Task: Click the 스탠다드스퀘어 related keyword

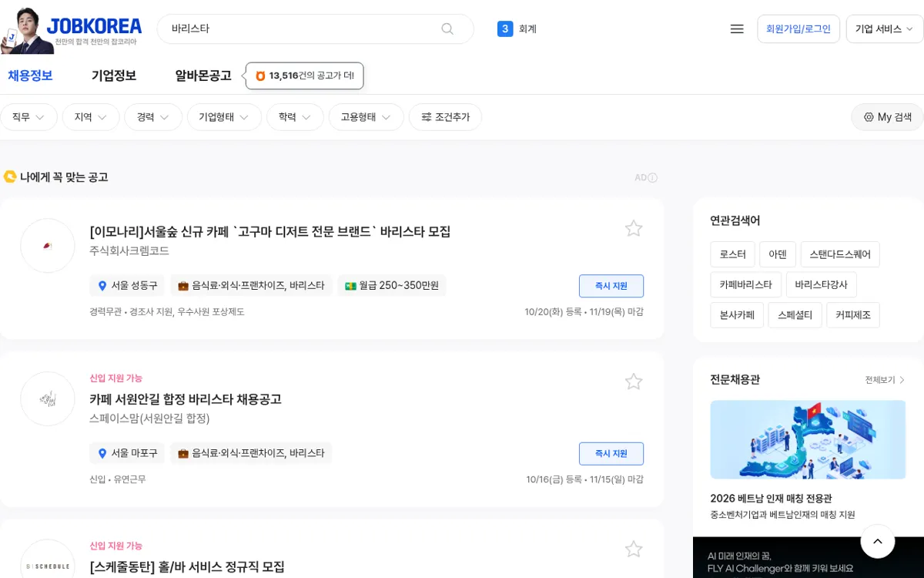Action: (840, 254)
